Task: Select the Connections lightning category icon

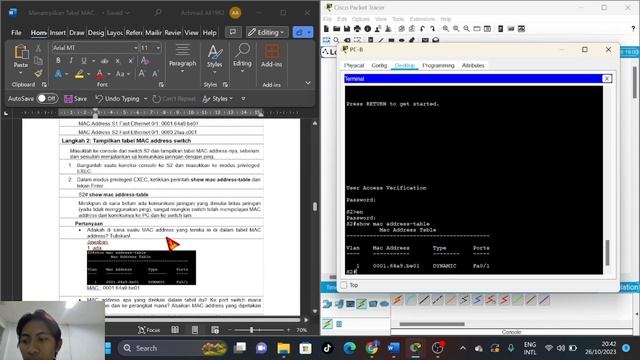Action: [x=361, y=303]
